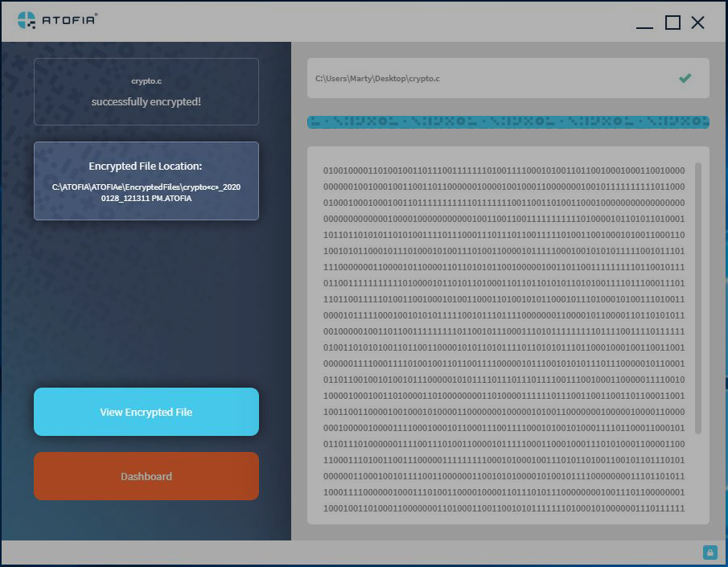Select the Encrypted File Location heading
Image resolution: width=728 pixels, height=567 pixels.
coord(146,166)
